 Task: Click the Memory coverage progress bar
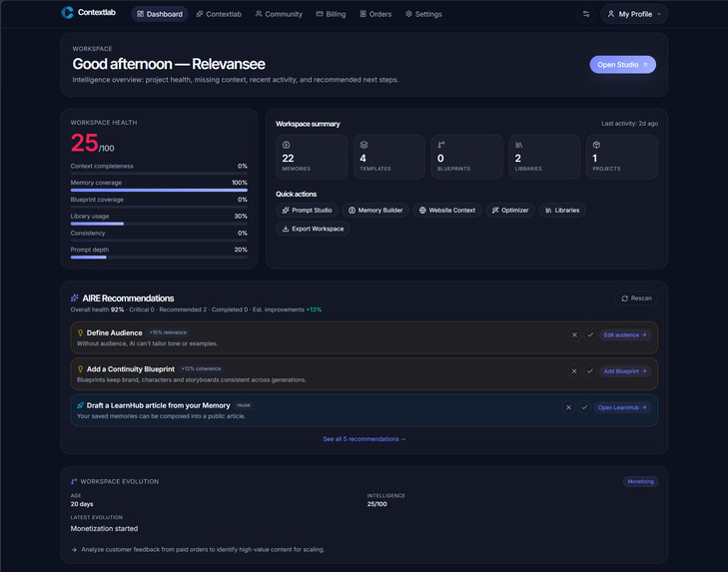click(159, 190)
